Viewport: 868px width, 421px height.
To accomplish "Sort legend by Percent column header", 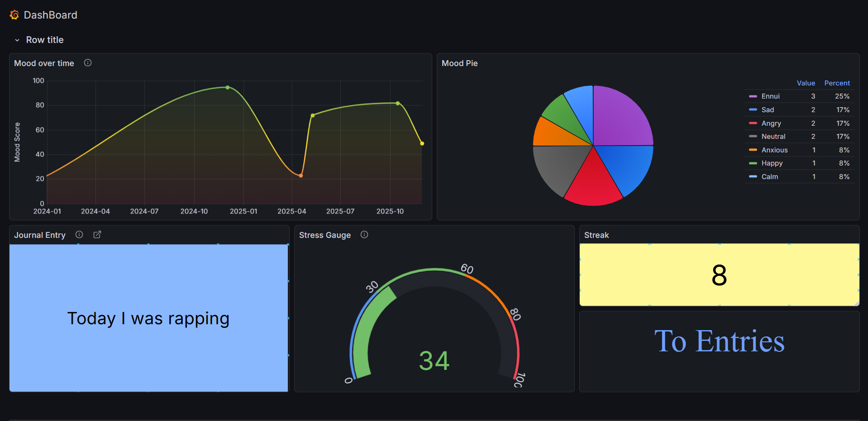I will (837, 83).
